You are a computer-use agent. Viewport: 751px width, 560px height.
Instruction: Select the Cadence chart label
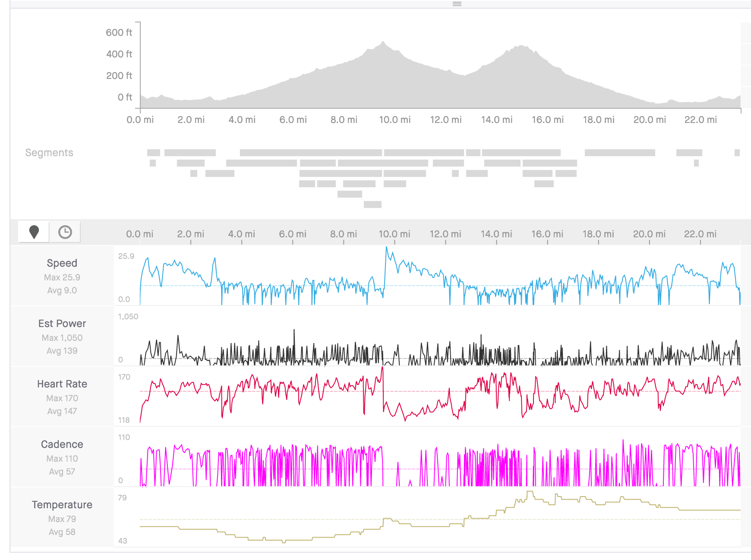point(62,444)
